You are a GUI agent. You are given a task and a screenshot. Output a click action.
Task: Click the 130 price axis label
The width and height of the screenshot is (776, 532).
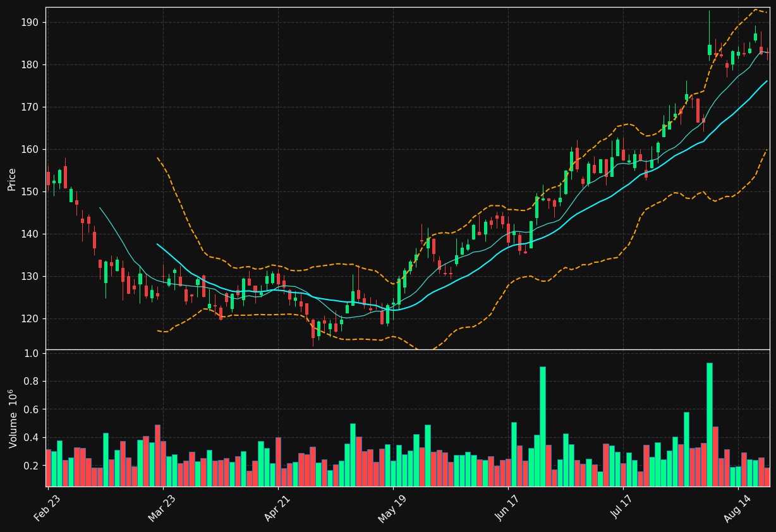(30, 277)
